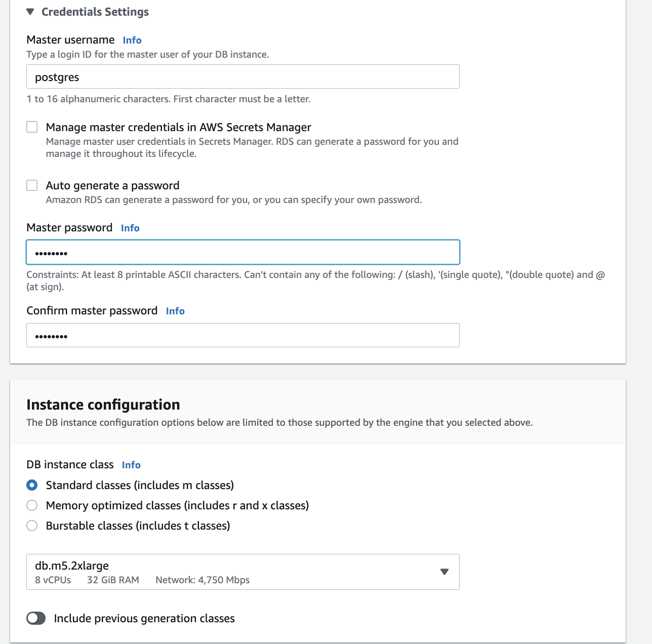The width and height of the screenshot is (652, 644).
Task: Click Include previous generation classes label
Action: tap(144, 618)
